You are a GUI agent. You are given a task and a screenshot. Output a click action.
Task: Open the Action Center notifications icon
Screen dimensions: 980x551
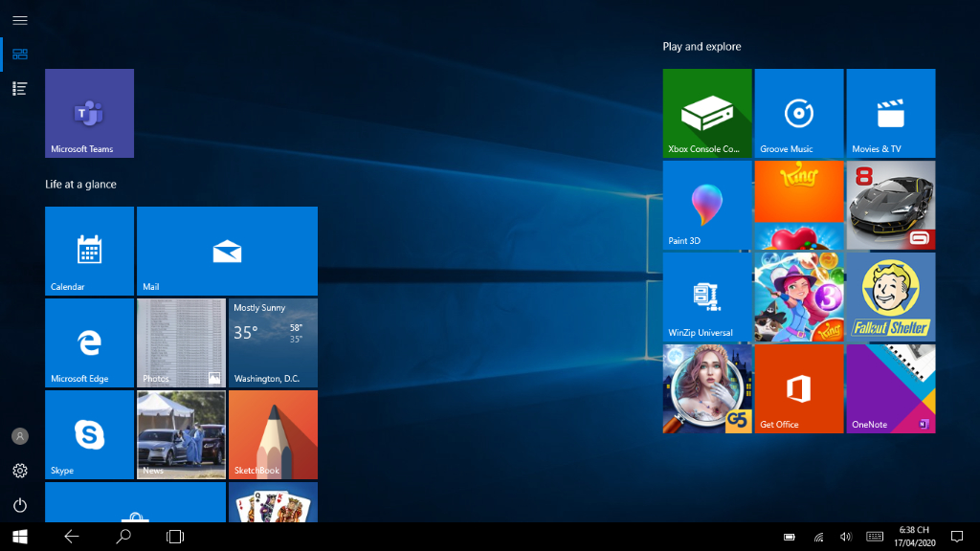[x=957, y=537]
